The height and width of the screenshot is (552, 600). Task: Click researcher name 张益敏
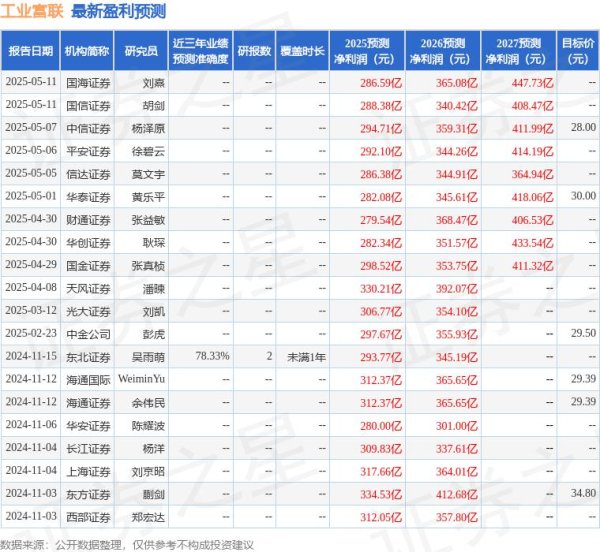click(x=148, y=220)
